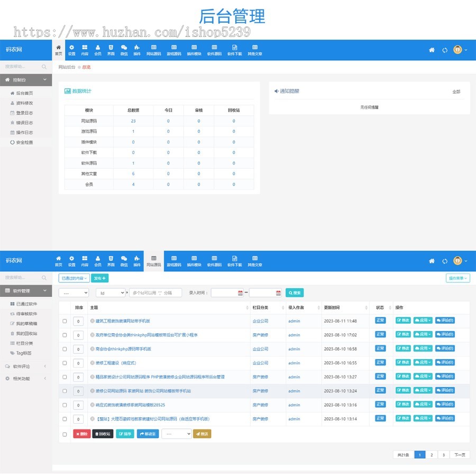Click 首页 in the lower panel's top bar
Screen dimensions: 476x476
pyautogui.click(x=59, y=261)
